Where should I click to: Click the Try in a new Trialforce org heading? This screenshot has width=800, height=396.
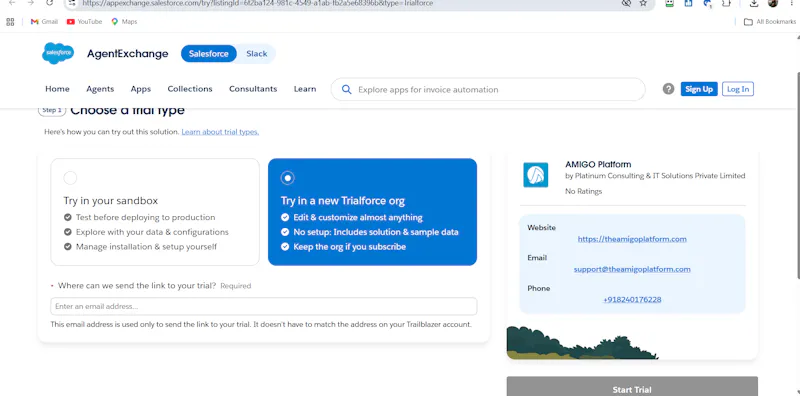tap(343, 201)
